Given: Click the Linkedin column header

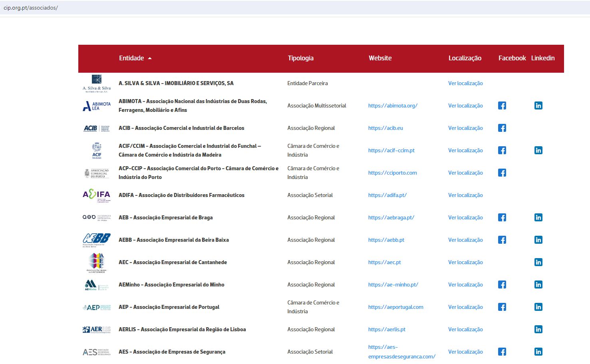Looking at the screenshot, I should [x=543, y=58].
